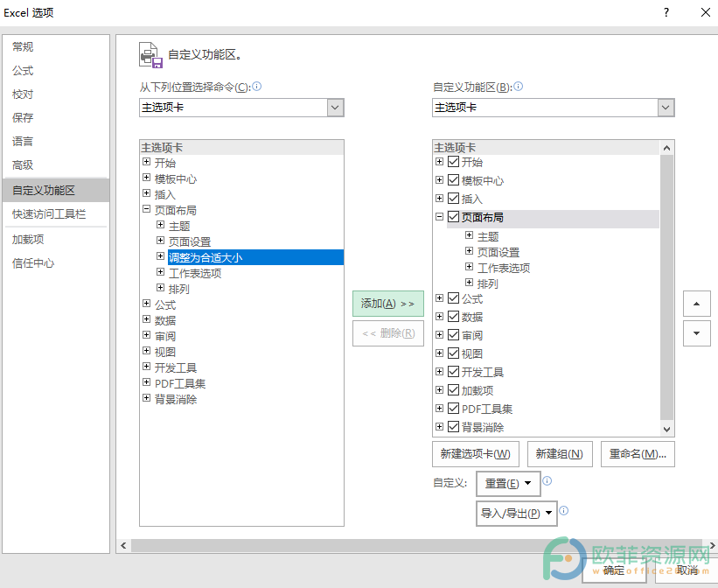Image resolution: width=718 pixels, height=588 pixels.
Task: Click the horizontal scrollbar left arrow
Action: pos(123,545)
